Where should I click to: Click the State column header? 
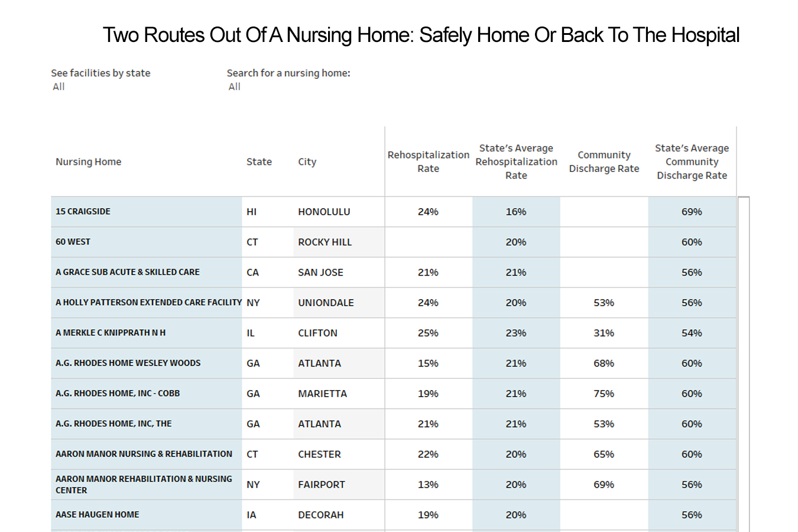coord(259,161)
